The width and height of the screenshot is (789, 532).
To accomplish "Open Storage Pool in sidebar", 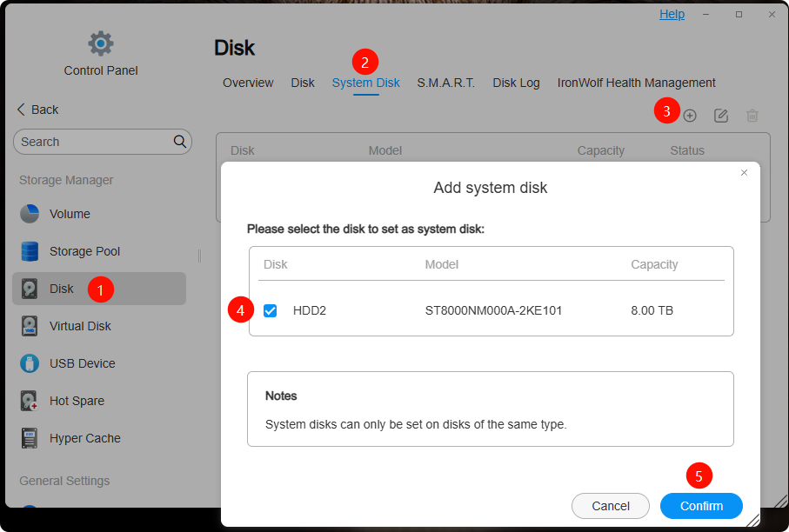I will click(x=99, y=251).
